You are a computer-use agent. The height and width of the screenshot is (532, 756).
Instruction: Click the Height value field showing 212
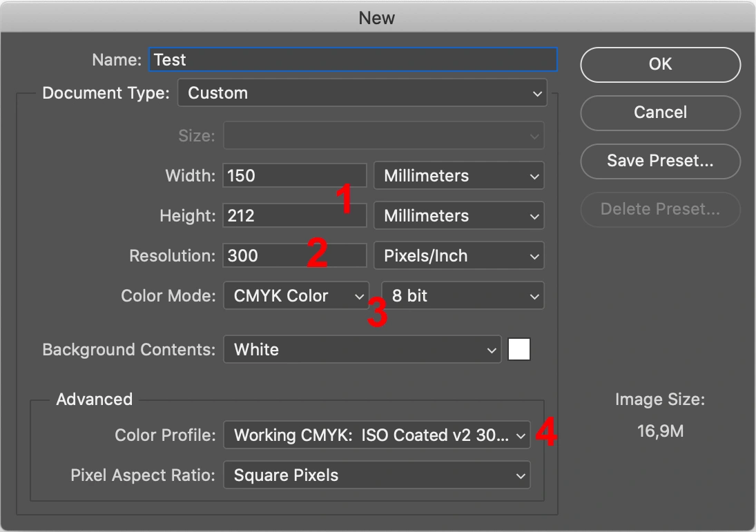tap(294, 215)
